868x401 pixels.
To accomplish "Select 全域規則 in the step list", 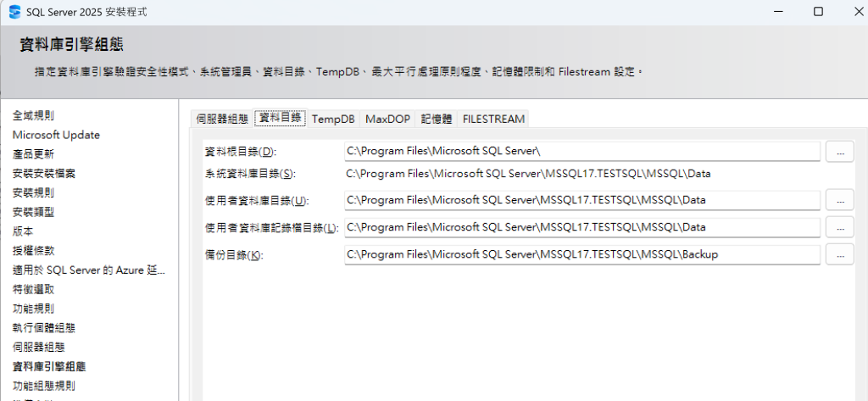I will tap(33, 116).
